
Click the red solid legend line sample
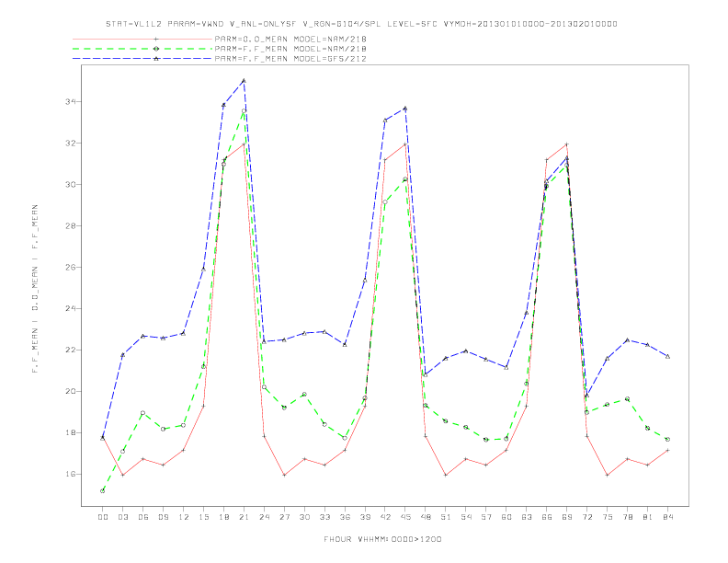[142, 39]
